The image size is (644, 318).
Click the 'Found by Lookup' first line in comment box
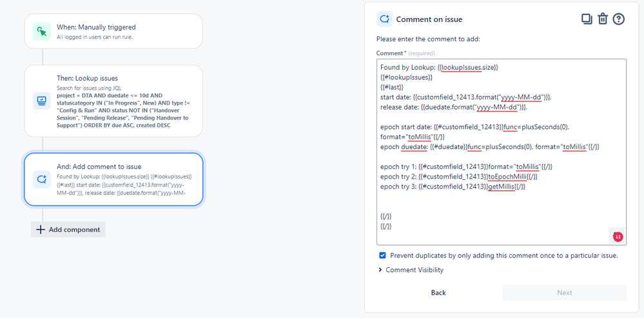point(439,67)
